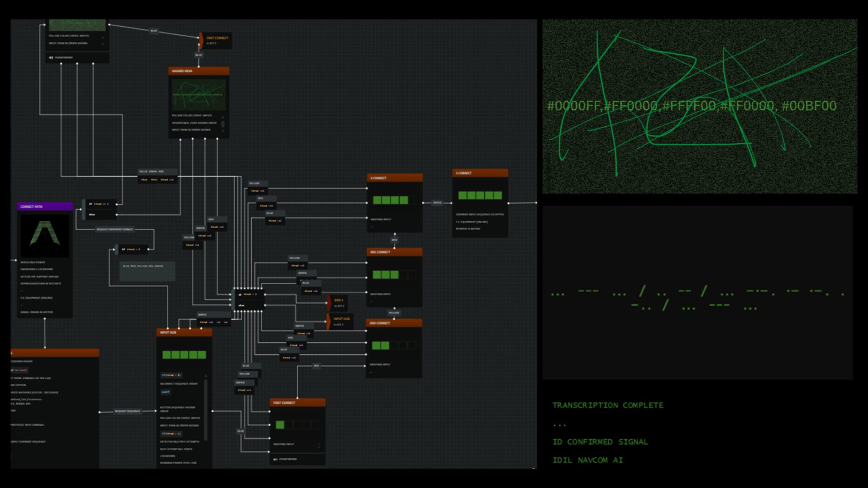Image resolution: width=868 pixels, height=488 pixels.
Task: Click the END 2 jumper arrow icon
Action: tap(329, 302)
